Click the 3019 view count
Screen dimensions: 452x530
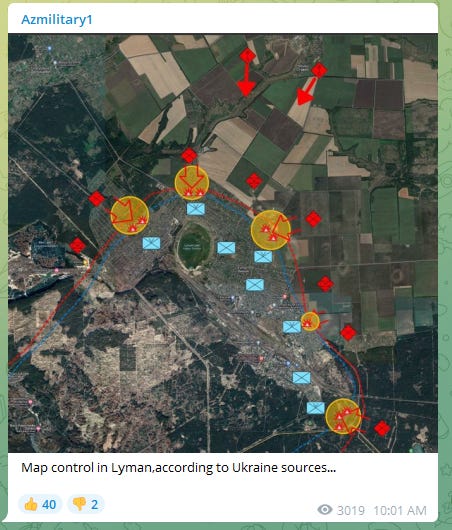point(351,510)
